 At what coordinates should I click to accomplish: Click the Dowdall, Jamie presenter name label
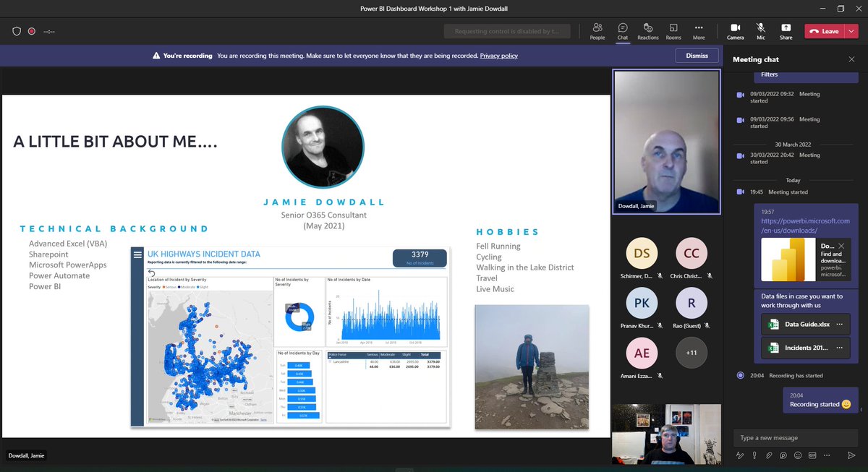coord(25,455)
